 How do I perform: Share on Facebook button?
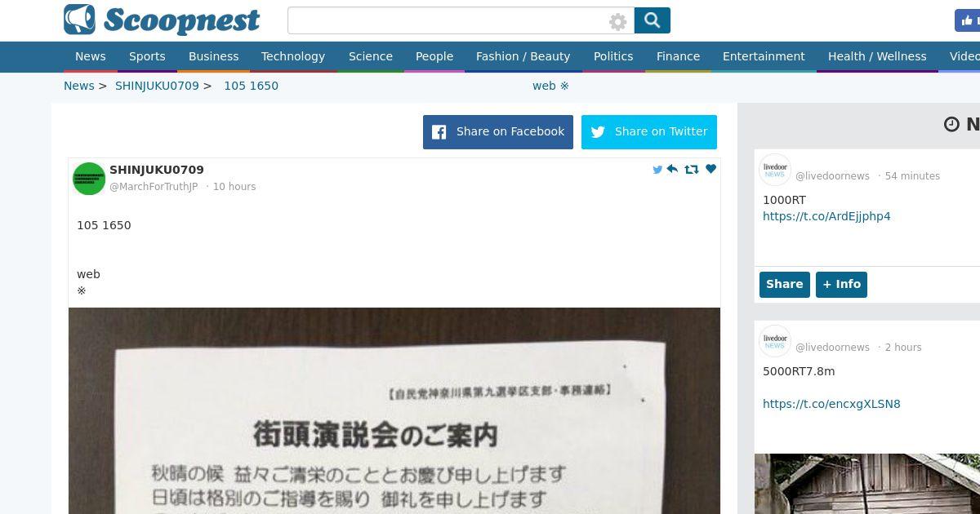coord(498,132)
